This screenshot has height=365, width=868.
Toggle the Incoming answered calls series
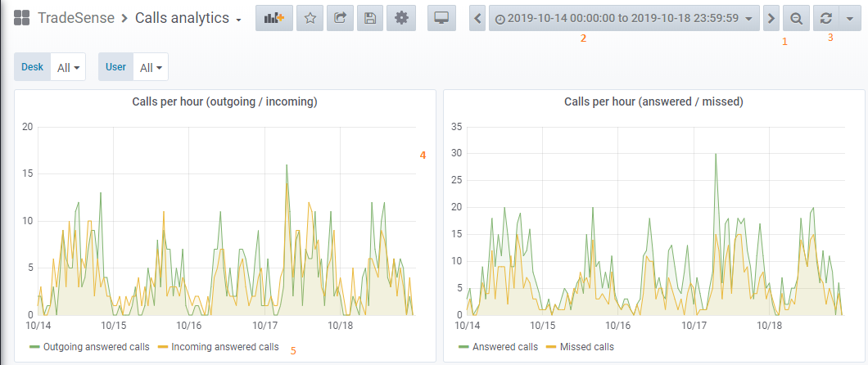pyautogui.click(x=224, y=347)
